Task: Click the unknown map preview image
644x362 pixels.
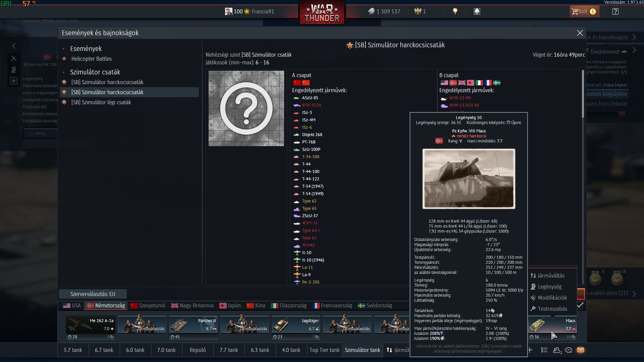Action: pos(246,108)
